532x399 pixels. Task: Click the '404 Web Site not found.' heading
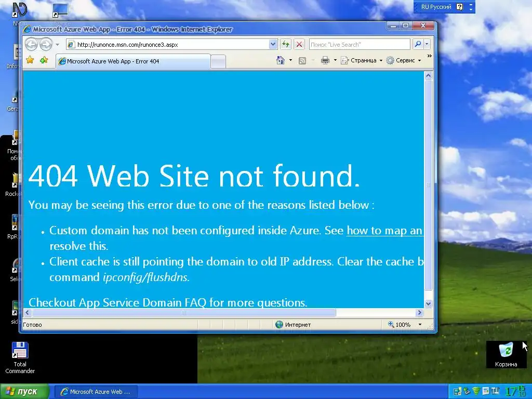[194, 176]
